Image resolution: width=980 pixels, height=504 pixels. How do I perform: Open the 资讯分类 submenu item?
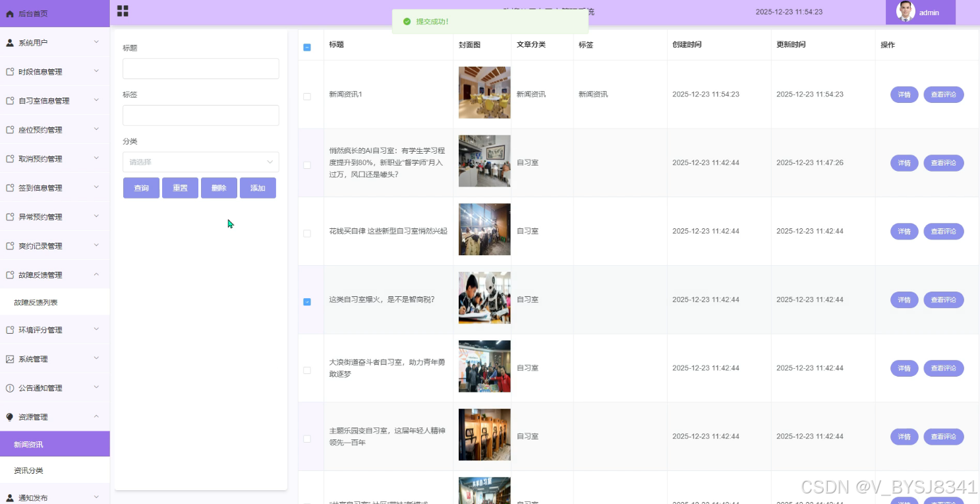point(55,470)
